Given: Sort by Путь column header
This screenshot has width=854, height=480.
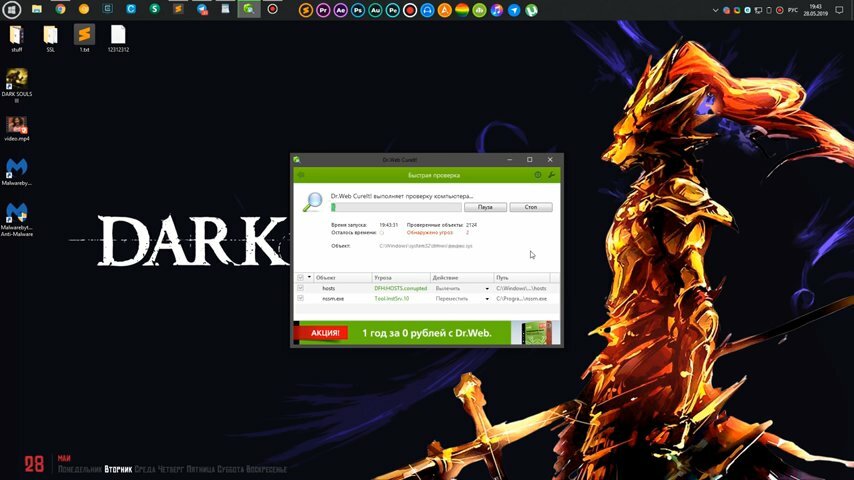Looking at the screenshot, I should (522, 277).
